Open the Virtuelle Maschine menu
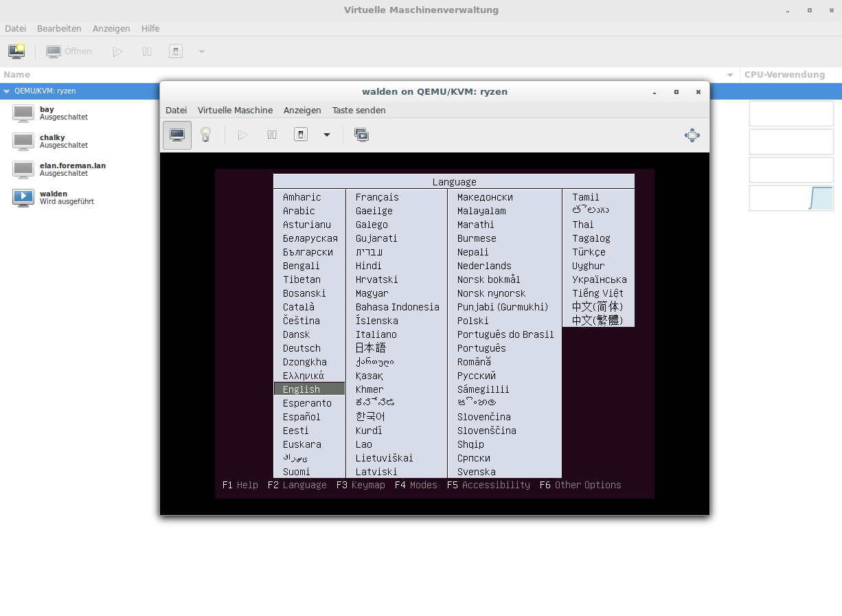The height and width of the screenshot is (616, 842). 235,111
